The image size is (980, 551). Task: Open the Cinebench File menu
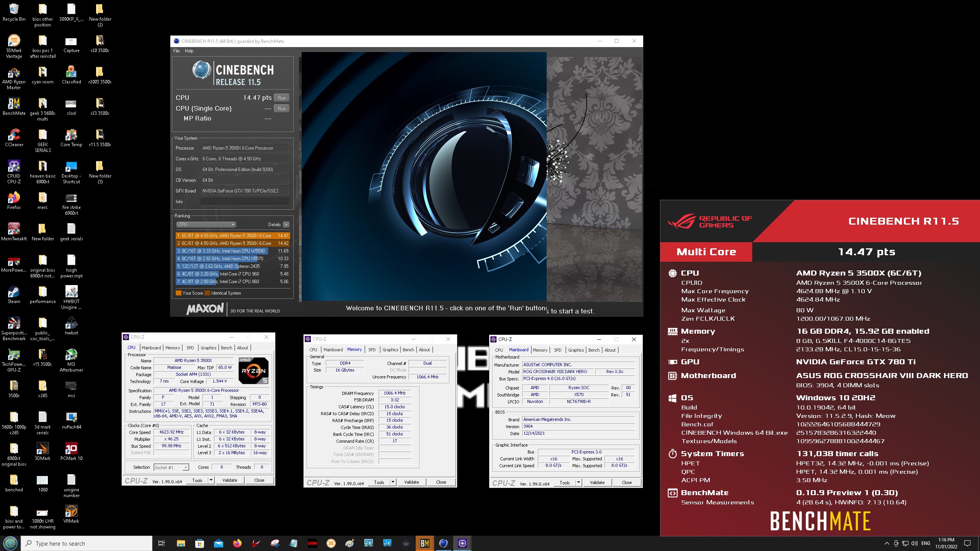[x=176, y=51]
